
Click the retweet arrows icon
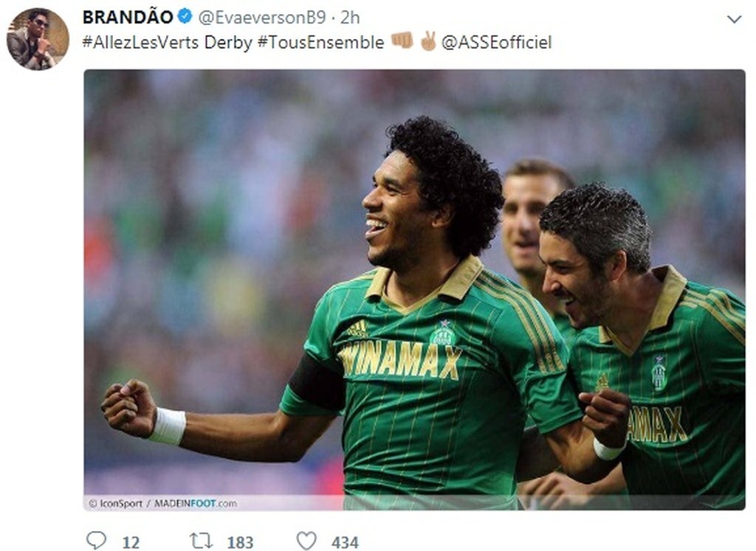pos(201,541)
